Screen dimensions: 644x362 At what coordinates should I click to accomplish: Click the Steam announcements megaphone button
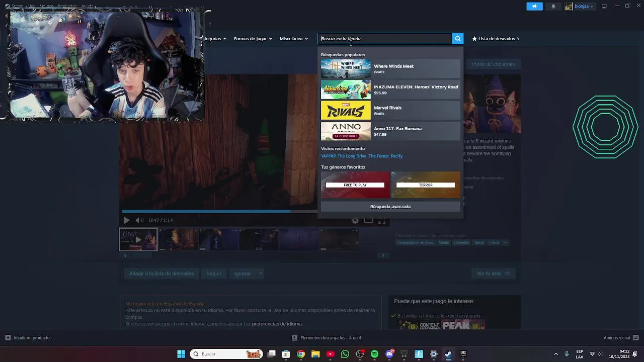tap(534, 7)
